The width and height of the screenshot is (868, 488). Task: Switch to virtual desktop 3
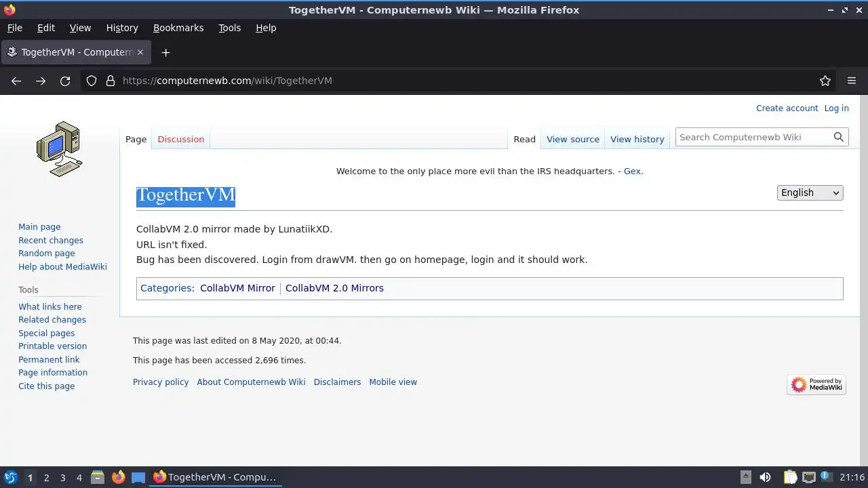click(x=62, y=477)
